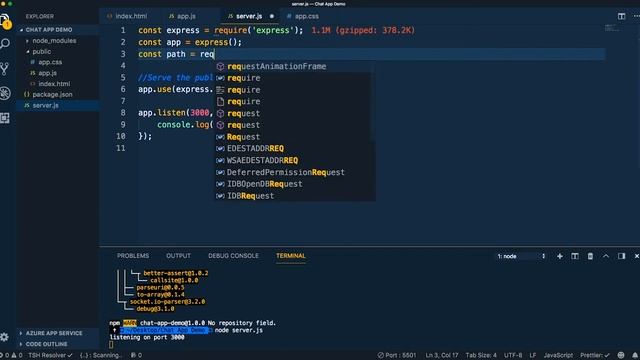Change language mode via JavaScript item
Image resolution: width=640 pixels, height=360 pixels.
click(558, 355)
